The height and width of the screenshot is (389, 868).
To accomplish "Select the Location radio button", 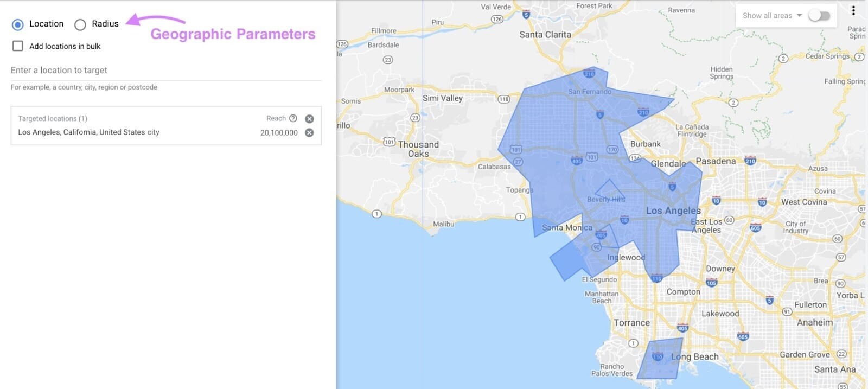I will pyautogui.click(x=18, y=24).
